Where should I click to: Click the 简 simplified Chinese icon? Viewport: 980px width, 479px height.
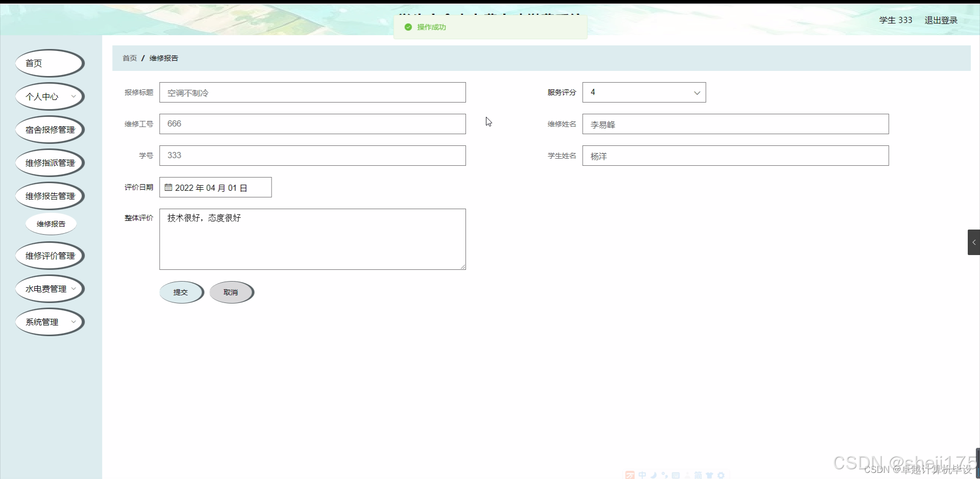[699, 475]
